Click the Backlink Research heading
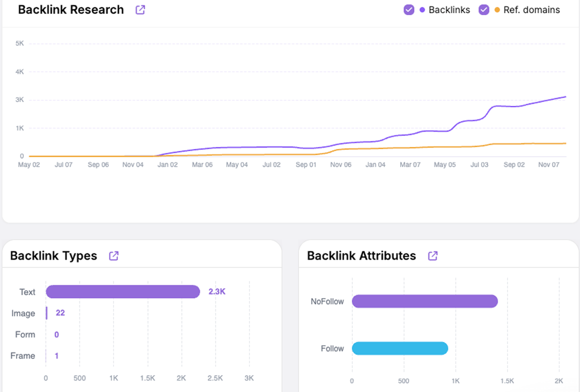Viewport: 580px width, 392px height. [x=71, y=10]
